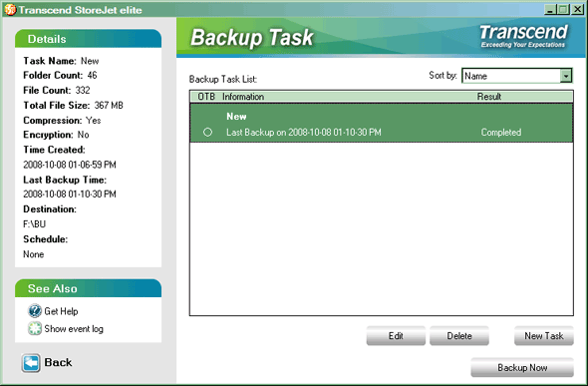This screenshot has width=588, height=386.
Task: Click the Total File Size value 367 MB
Action: (x=109, y=106)
